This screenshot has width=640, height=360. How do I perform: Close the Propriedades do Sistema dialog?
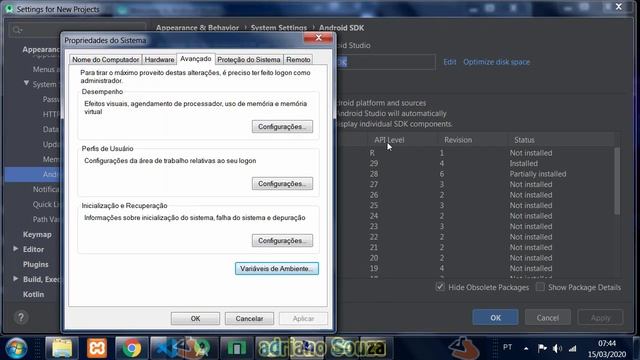click(x=318, y=38)
